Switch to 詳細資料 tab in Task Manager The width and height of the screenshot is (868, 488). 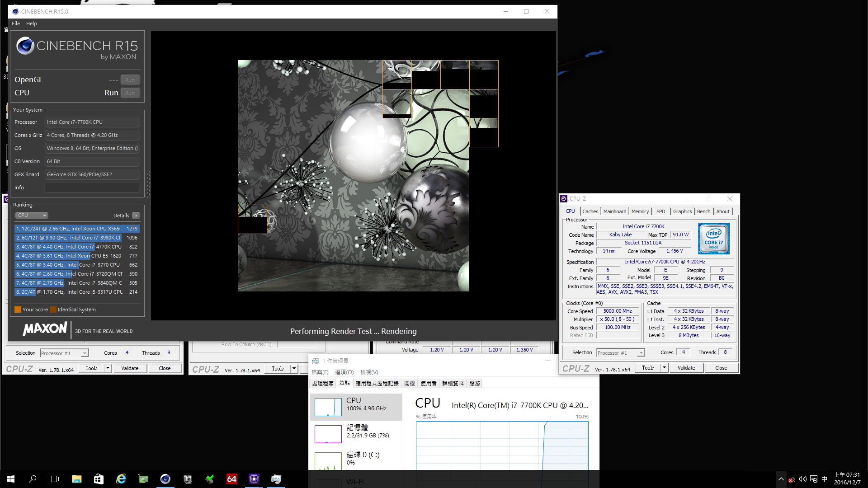click(x=453, y=384)
